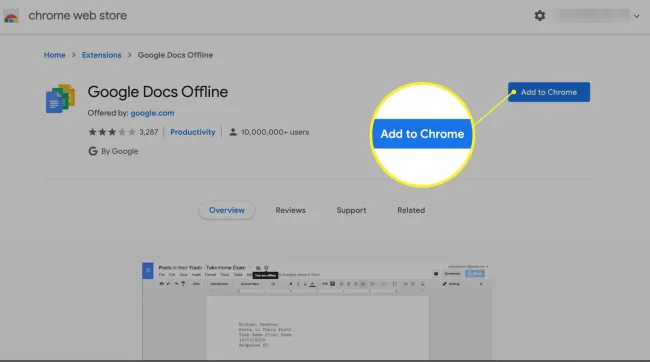Open the Reviews tab
The height and width of the screenshot is (362, 650).
(x=291, y=210)
